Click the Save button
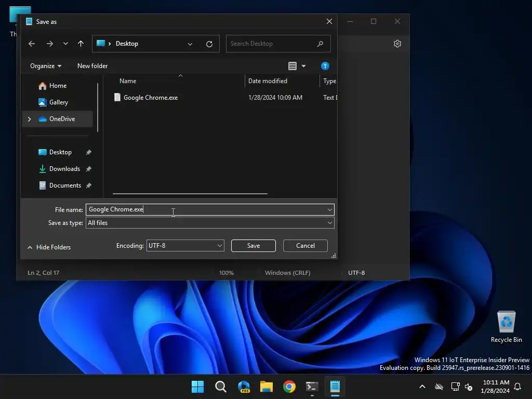Screen dimensions: 532x399 254,246
